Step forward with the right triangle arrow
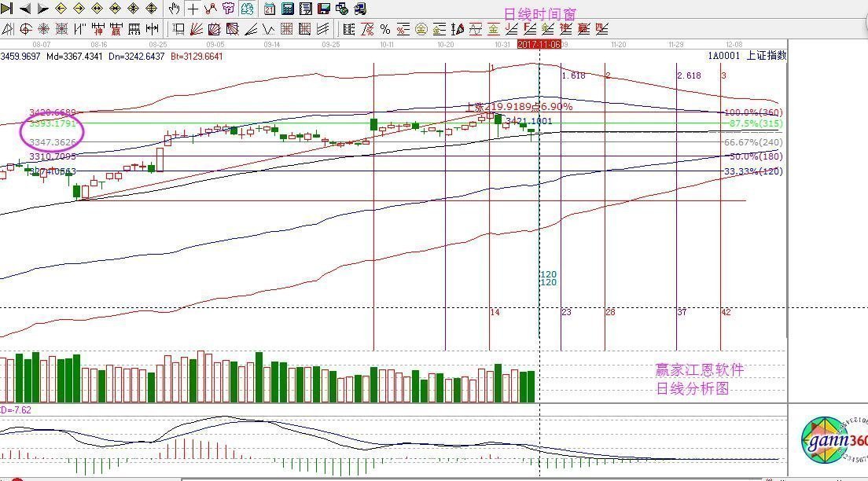The image size is (868, 481). coord(42,9)
